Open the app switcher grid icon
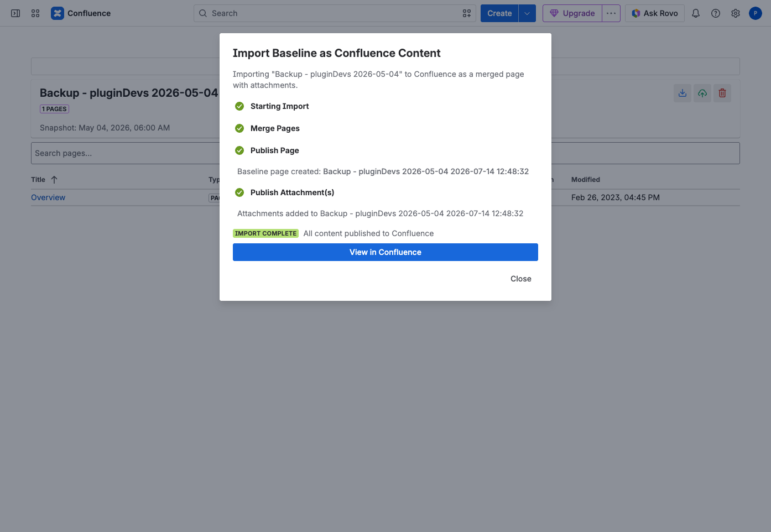The image size is (771, 532). [35, 13]
